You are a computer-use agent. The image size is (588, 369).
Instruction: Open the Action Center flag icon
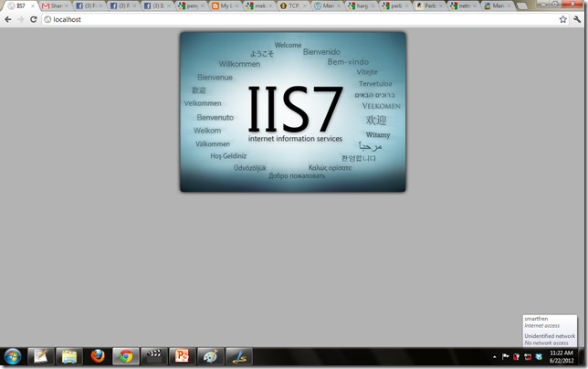(505, 356)
